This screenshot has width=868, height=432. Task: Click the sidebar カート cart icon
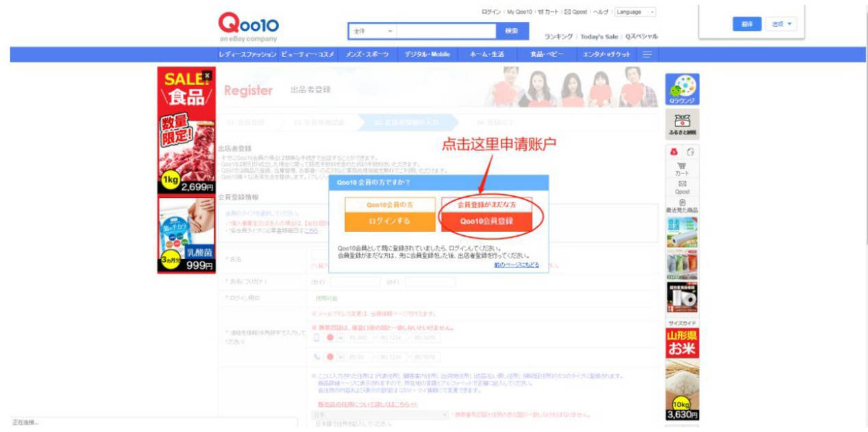tap(682, 168)
